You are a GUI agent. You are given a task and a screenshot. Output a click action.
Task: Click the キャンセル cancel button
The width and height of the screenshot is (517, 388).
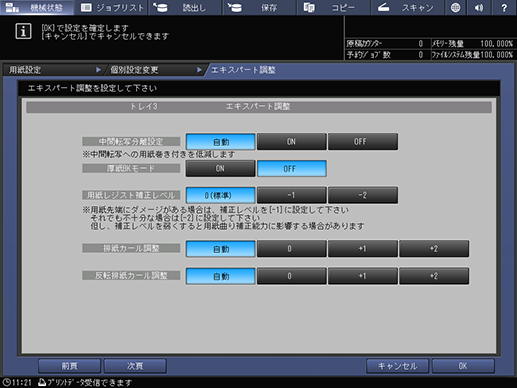point(397,366)
